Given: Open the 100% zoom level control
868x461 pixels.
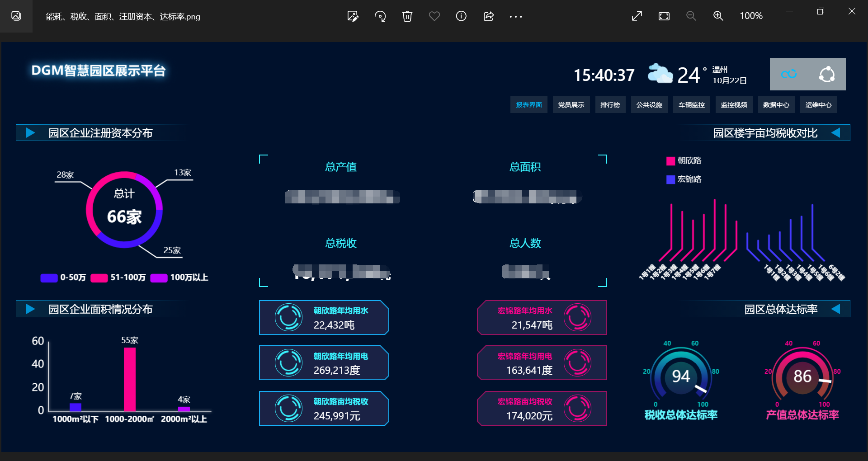Looking at the screenshot, I should [x=751, y=16].
